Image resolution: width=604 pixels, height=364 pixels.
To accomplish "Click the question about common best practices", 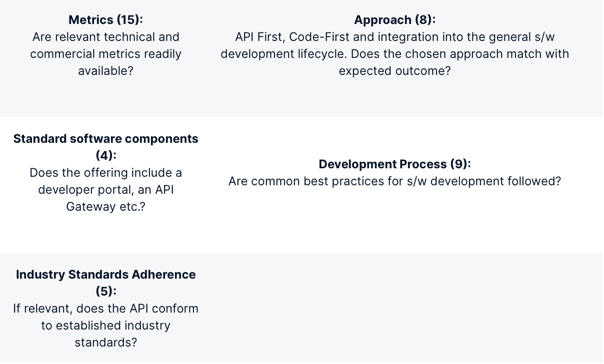I will pos(394,181).
